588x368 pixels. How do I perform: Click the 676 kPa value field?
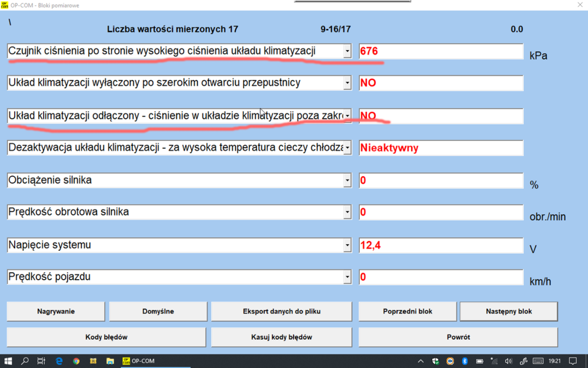click(x=440, y=51)
